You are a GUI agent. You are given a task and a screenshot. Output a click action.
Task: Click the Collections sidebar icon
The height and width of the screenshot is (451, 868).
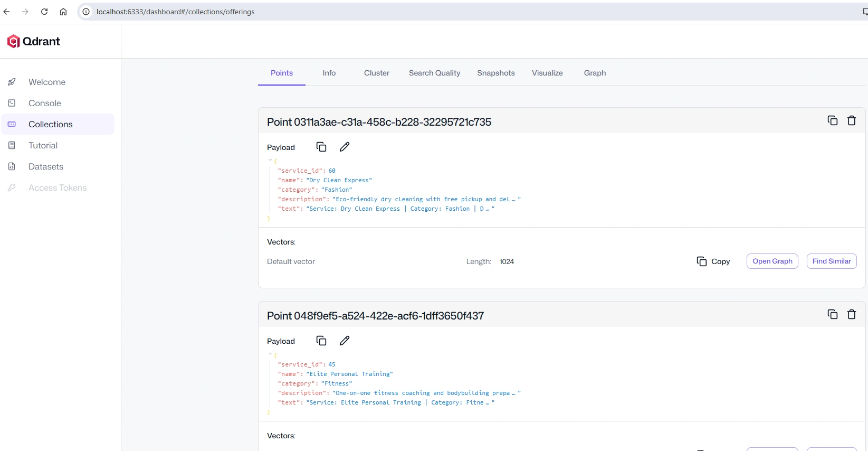pyautogui.click(x=12, y=124)
